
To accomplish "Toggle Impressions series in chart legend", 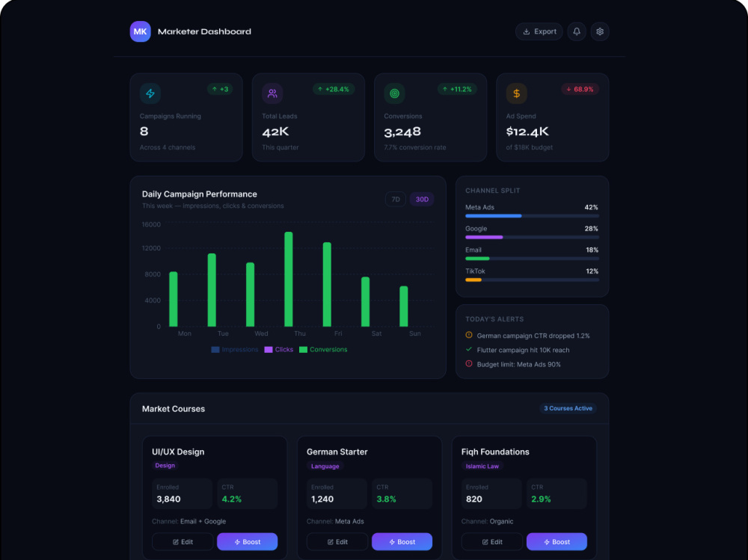I will [x=234, y=350].
